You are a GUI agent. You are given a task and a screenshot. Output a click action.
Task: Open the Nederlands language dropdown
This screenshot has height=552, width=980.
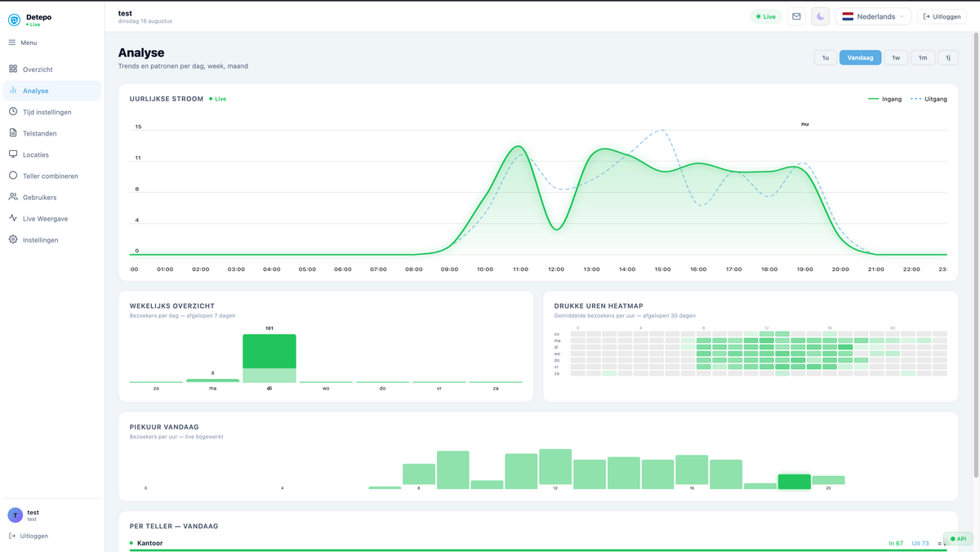point(873,16)
